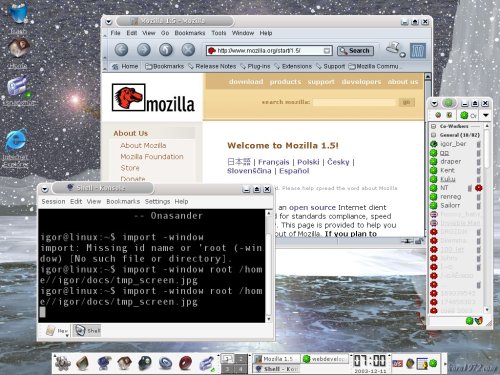Click the green flower tray icon
This screenshot has height=375, width=500.
[433, 363]
